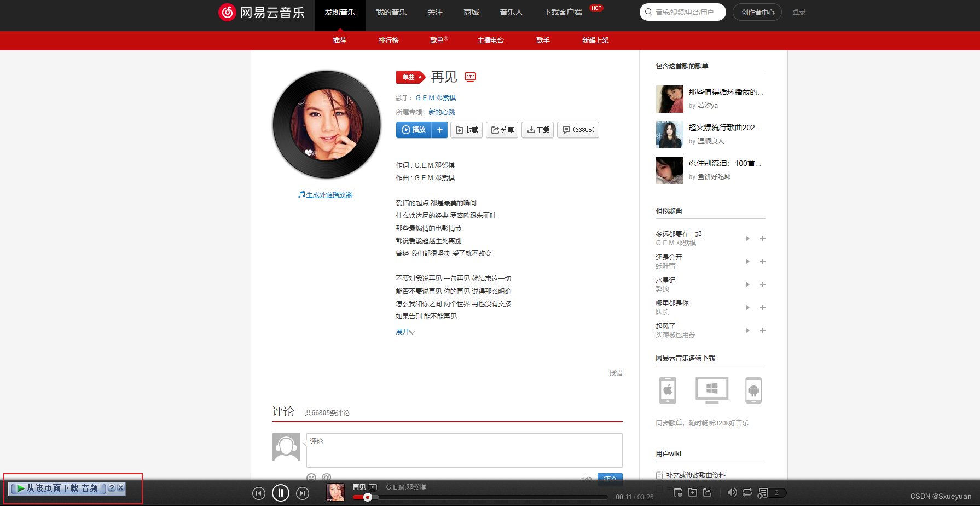The width and height of the screenshot is (980, 506).
Task: Click the album thumbnail in the player bar
Action: pos(335,492)
